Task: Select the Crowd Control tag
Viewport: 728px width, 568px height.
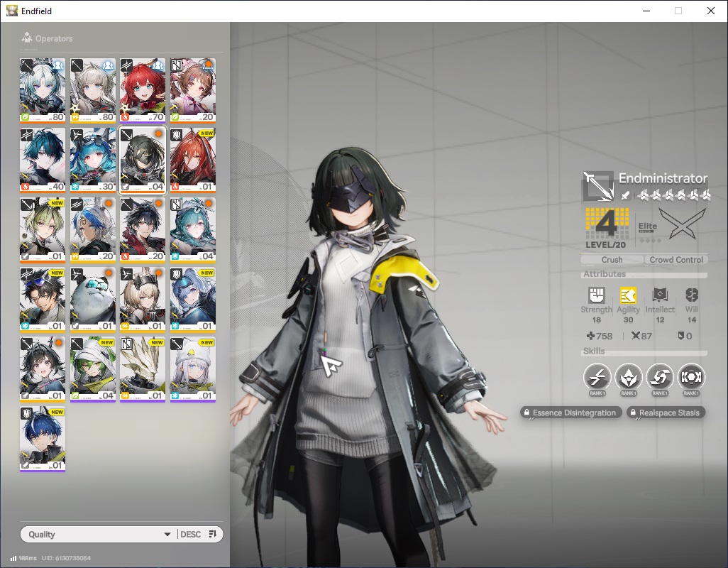Action: coord(676,260)
